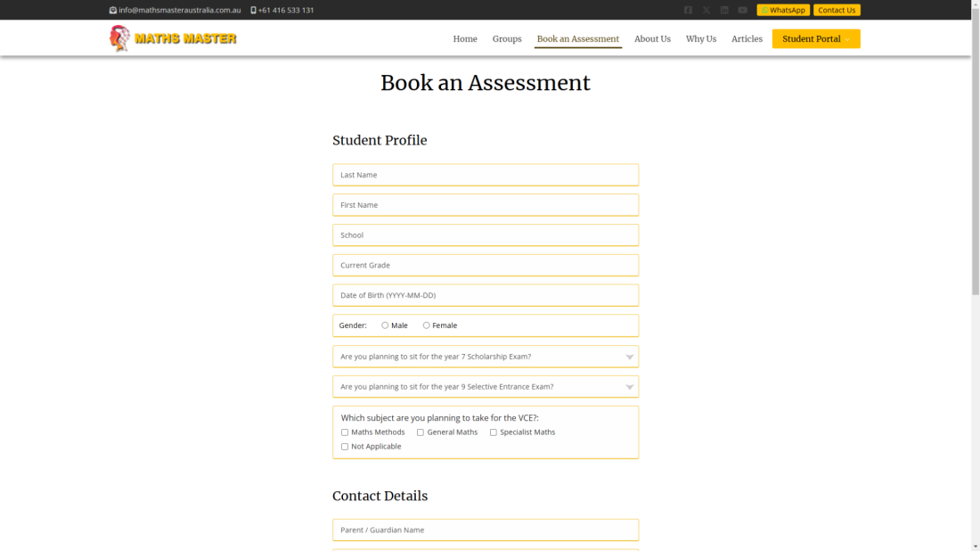980x551 pixels.
Task: Select the Female gender radio button
Action: click(x=426, y=325)
